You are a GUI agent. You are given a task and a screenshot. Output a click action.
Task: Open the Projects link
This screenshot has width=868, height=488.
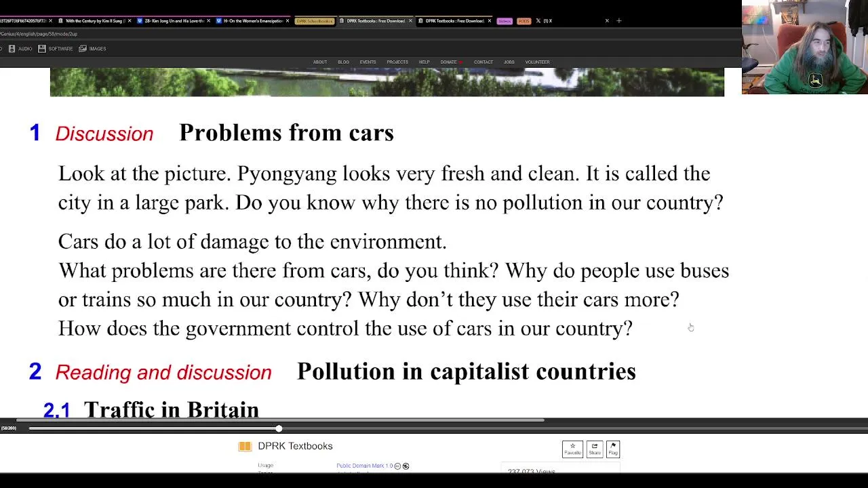pos(397,62)
